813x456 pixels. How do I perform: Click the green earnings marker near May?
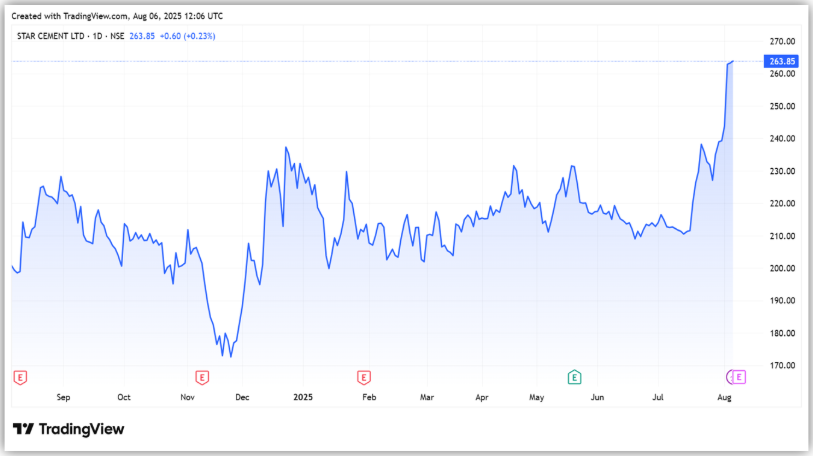(574, 377)
